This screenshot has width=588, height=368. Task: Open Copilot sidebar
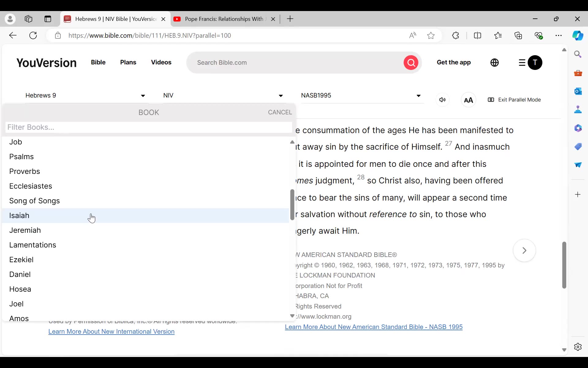coord(578,36)
